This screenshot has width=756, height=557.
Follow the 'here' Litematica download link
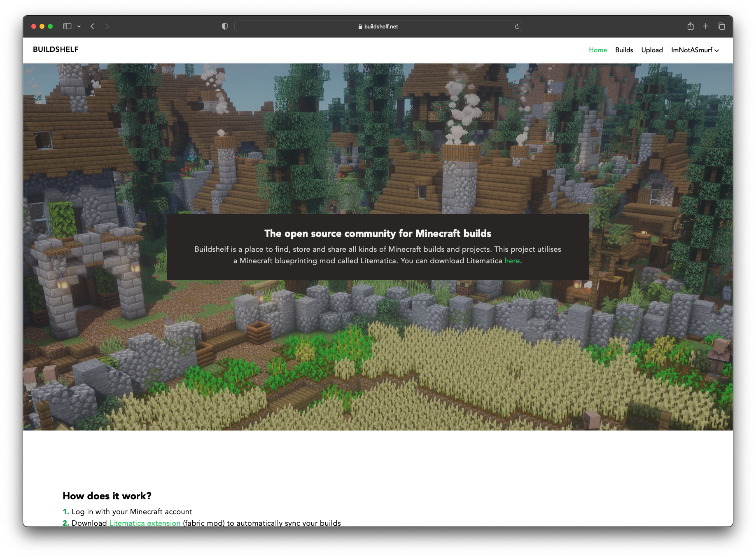tap(512, 261)
